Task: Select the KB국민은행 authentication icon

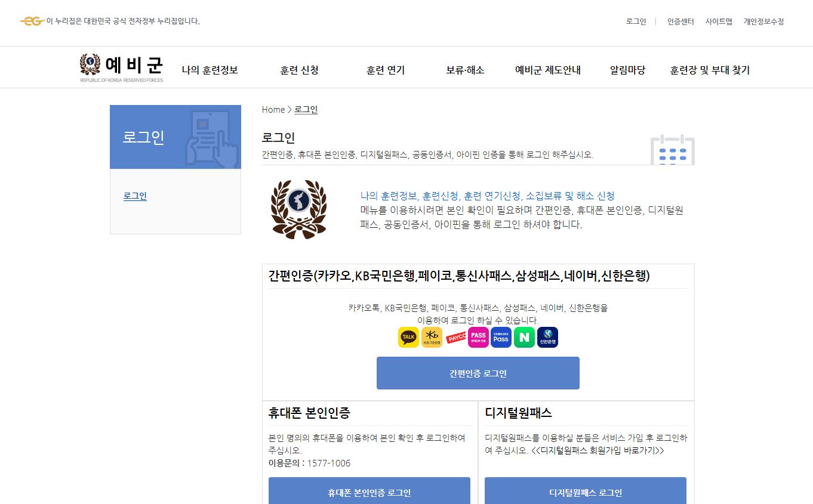Action: (432, 337)
